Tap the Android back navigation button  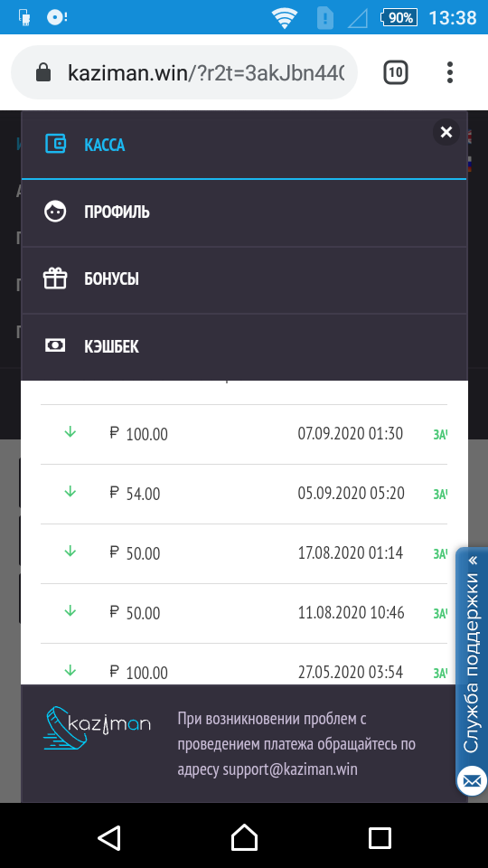(x=109, y=837)
